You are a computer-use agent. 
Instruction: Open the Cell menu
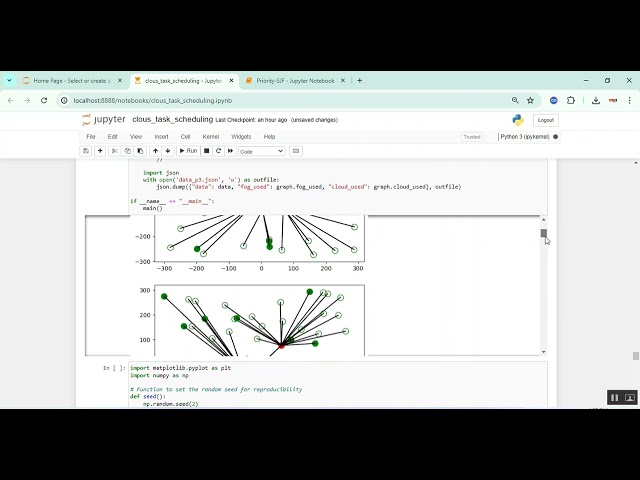(185, 137)
